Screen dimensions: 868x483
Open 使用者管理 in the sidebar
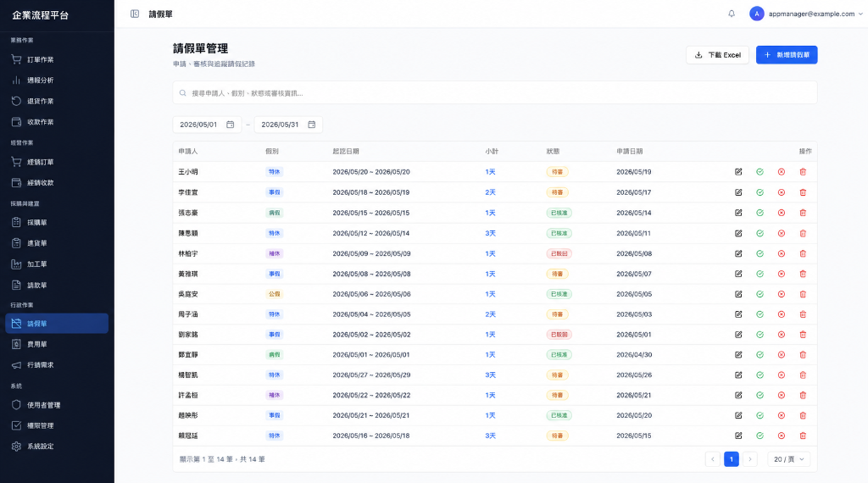tap(57, 405)
